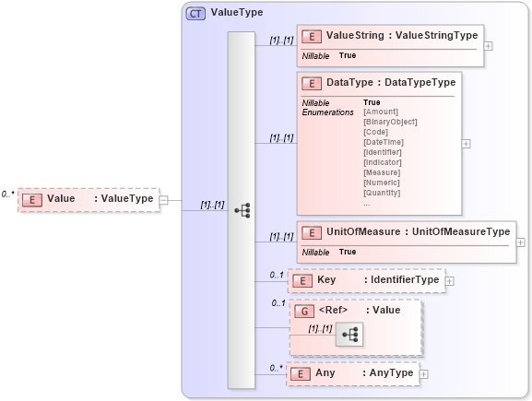The image size is (532, 401).
Task: Click the E icon of ValueString element
Action: (x=312, y=37)
